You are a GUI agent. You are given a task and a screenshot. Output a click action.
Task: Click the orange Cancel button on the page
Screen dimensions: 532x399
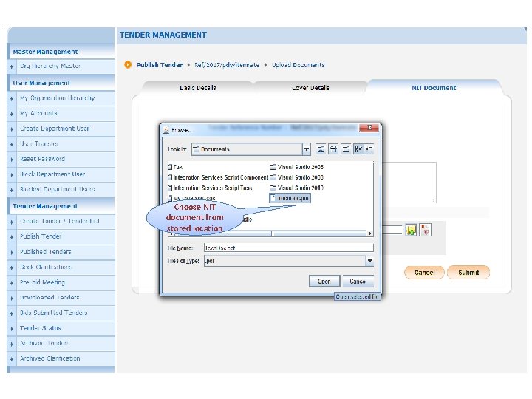point(424,272)
